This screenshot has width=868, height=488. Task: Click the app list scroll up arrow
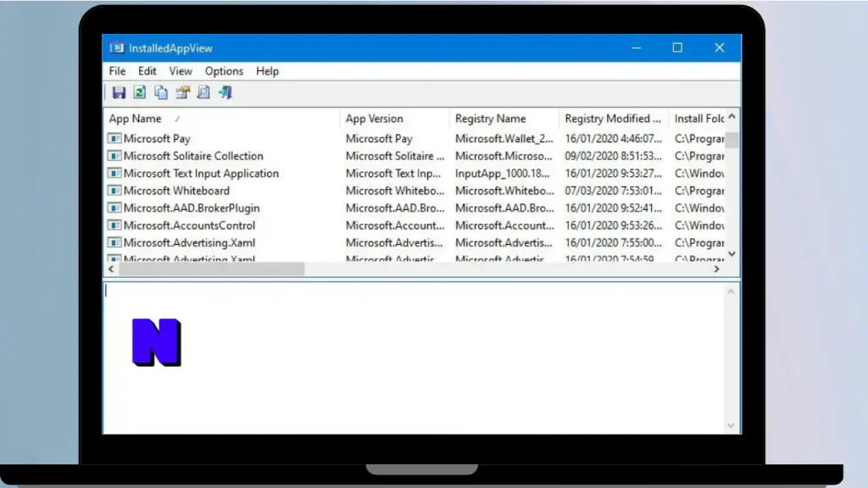coord(732,116)
